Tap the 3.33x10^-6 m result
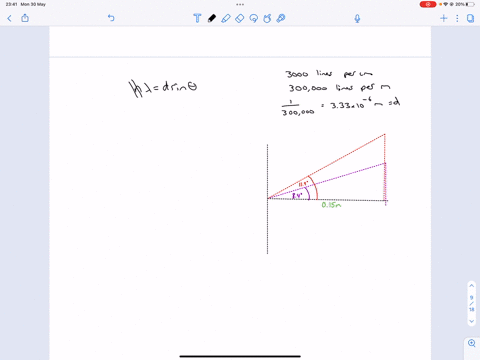 (357, 105)
